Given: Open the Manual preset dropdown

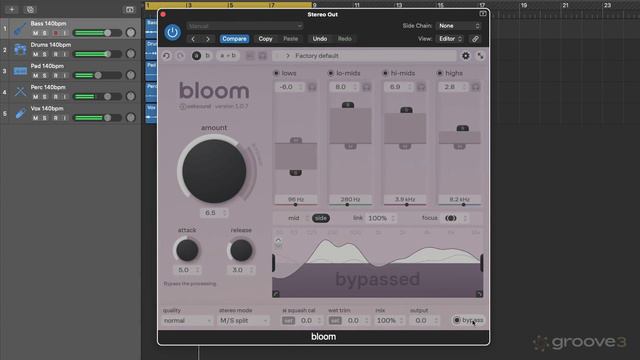Looking at the screenshot, I should pyautogui.click(x=245, y=26).
